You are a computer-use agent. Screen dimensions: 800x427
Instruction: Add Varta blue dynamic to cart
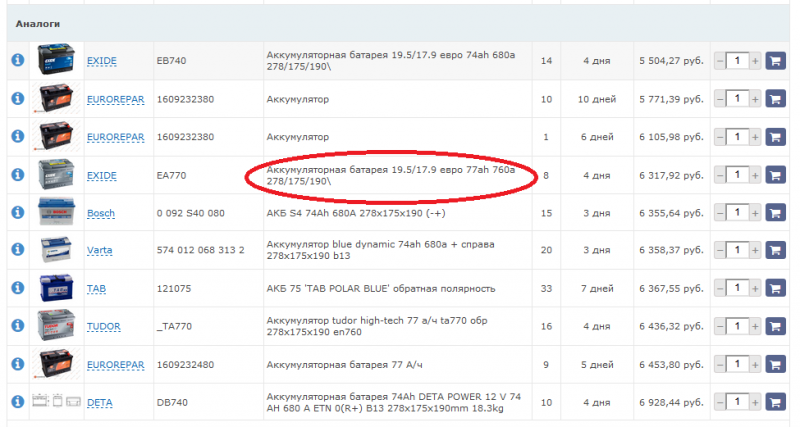776,250
